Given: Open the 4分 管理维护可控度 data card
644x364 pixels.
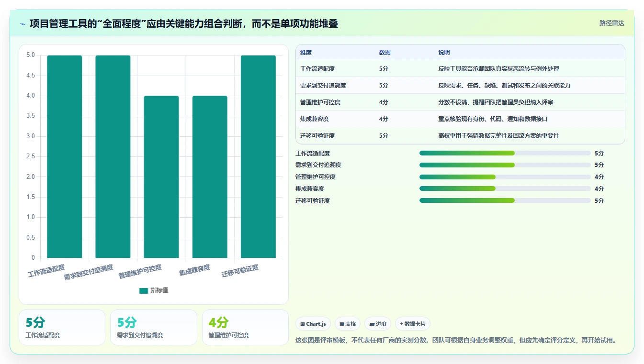Looking at the screenshot, I should point(245,327).
